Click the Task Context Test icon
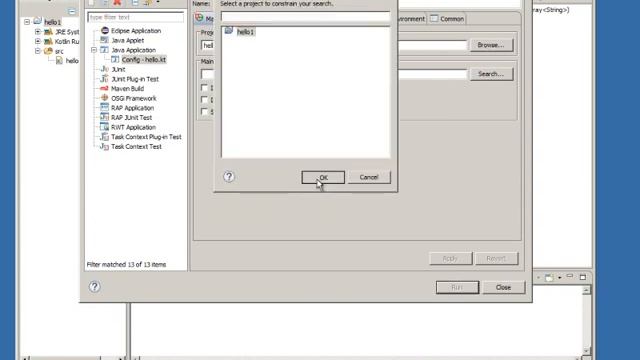Viewport: 640px width, 360px height. pos(104,146)
